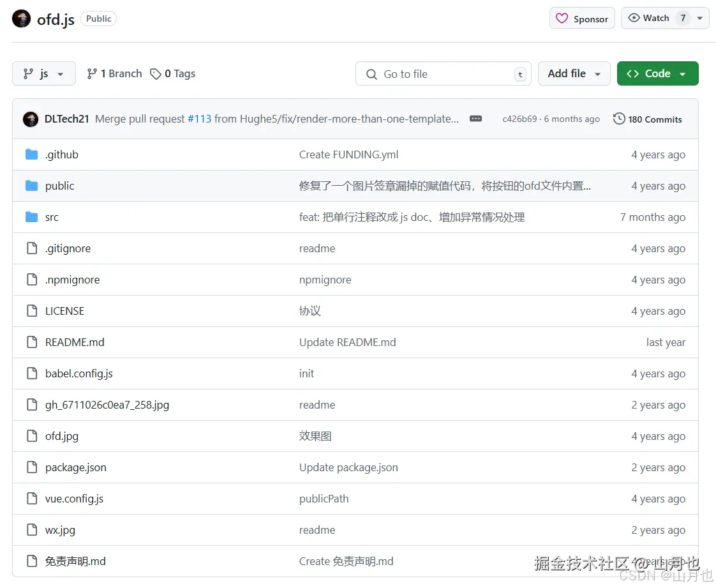View the 1 Branch link

point(115,73)
